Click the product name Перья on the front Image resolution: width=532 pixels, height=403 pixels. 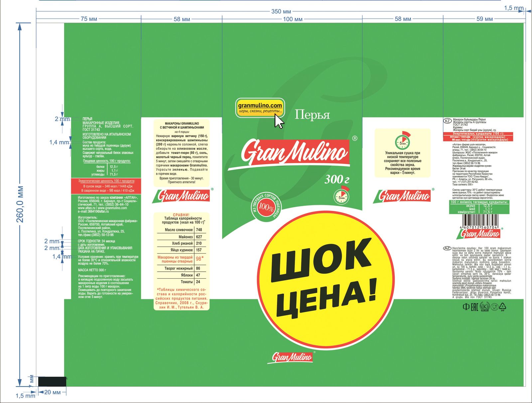(x=312, y=115)
